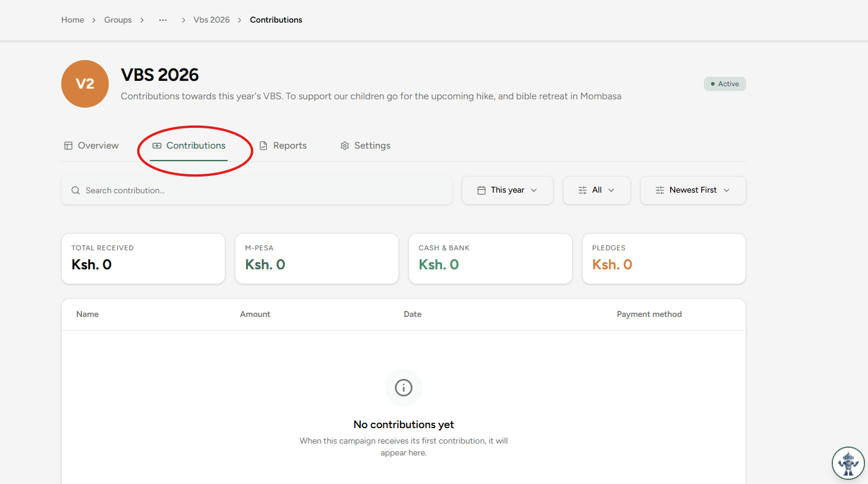This screenshot has height=484, width=868.
Task: Click the No contributions yet message
Action: pyautogui.click(x=404, y=425)
